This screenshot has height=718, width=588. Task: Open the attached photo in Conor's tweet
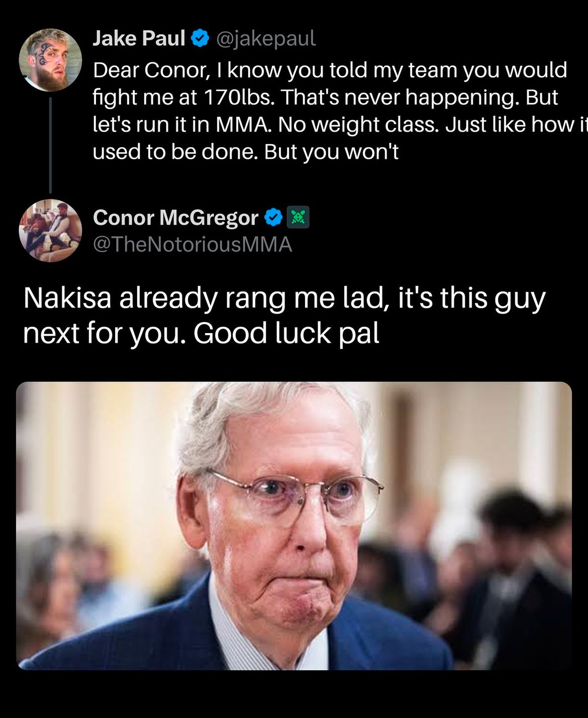[x=294, y=526]
